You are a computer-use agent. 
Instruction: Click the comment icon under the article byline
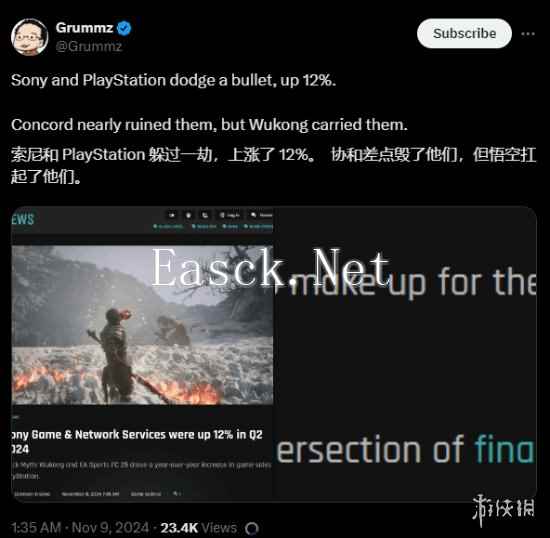(x=176, y=494)
